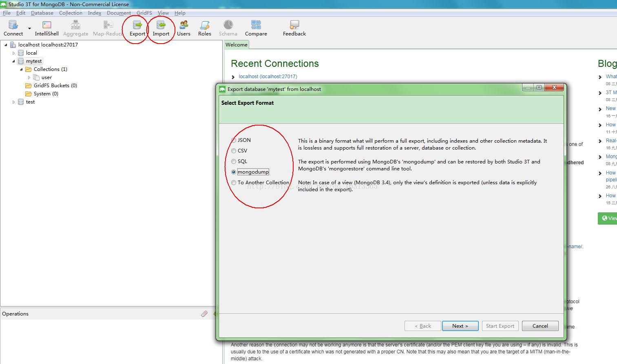Maximize the export dialog window
The image size is (617, 364).
coord(539,87)
